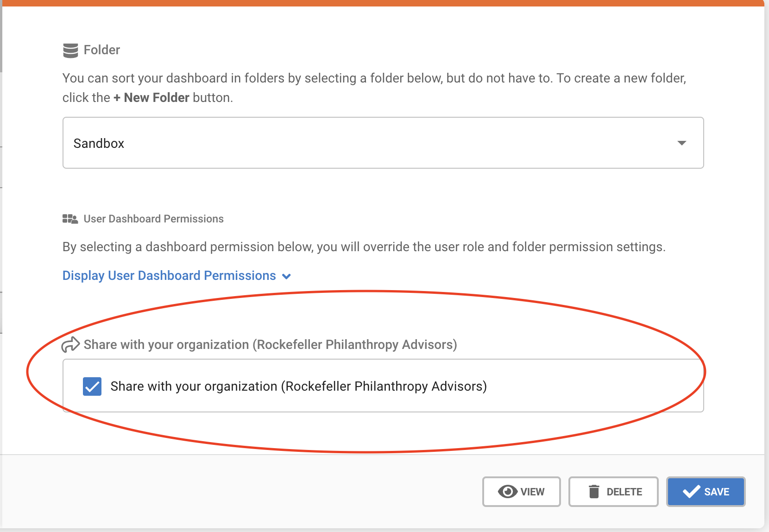The image size is (769, 532).
Task: Click the checkmark icon in SAVE button
Action: point(692,492)
